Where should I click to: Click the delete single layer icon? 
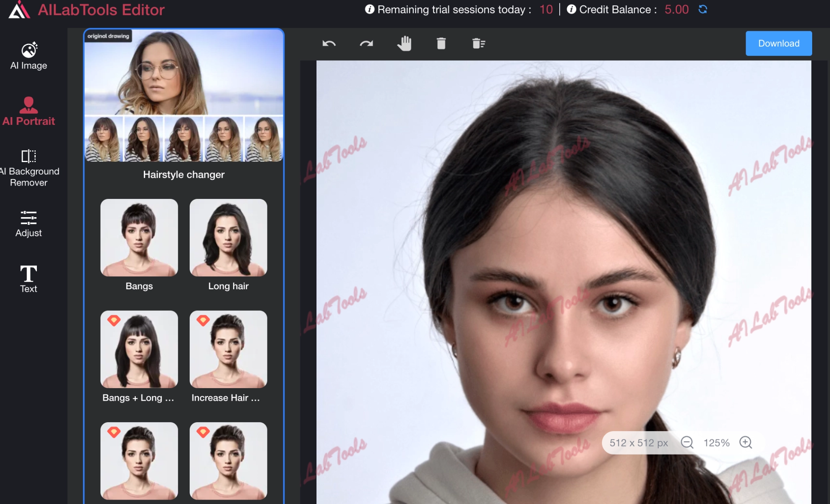pyautogui.click(x=441, y=43)
